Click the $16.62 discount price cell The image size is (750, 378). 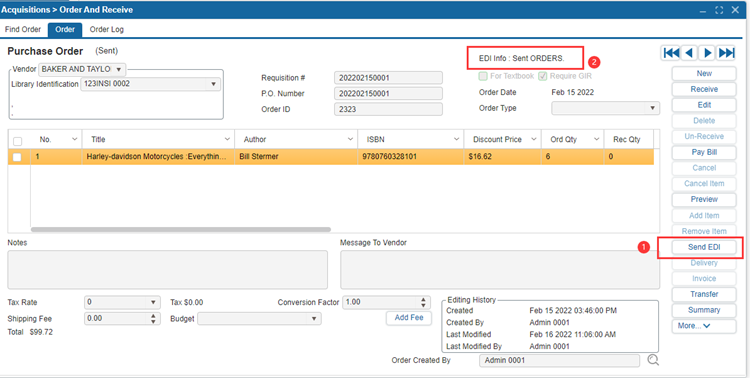coord(502,156)
